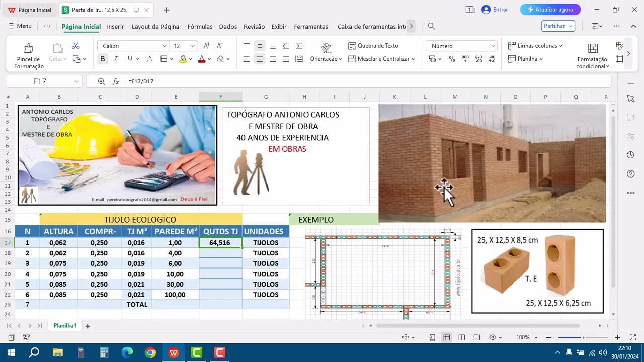Switch to the Inserir tab
644x362 pixels.
pyautogui.click(x=115, y=27)
